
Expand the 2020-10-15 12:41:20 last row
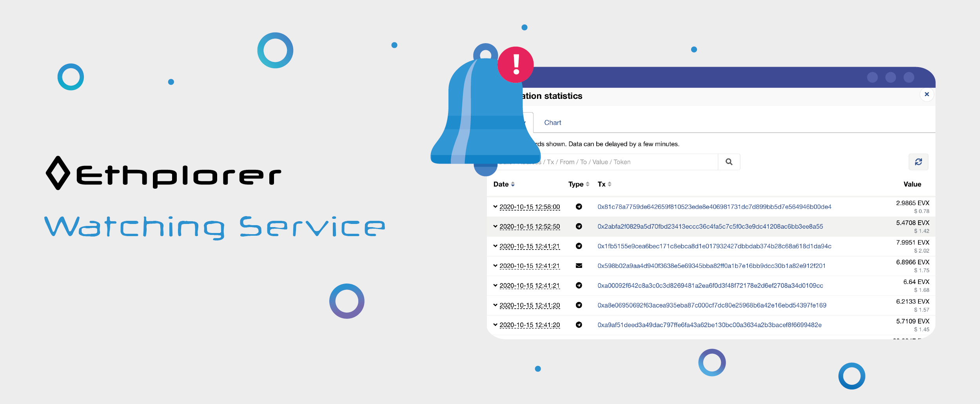pos(495,325)
